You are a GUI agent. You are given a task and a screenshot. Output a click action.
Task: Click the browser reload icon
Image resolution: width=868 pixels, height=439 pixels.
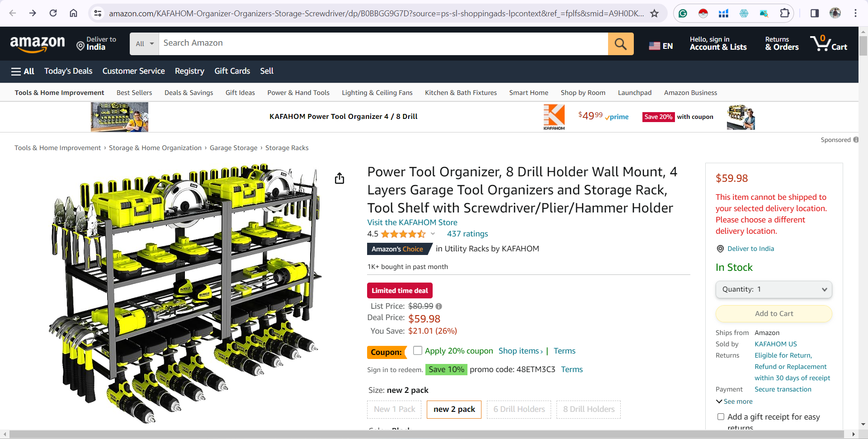tap(53, 13)
